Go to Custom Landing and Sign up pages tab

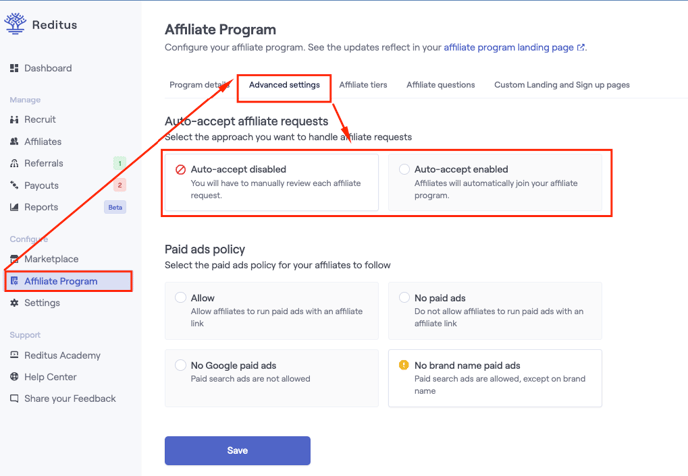click(562, 85)
